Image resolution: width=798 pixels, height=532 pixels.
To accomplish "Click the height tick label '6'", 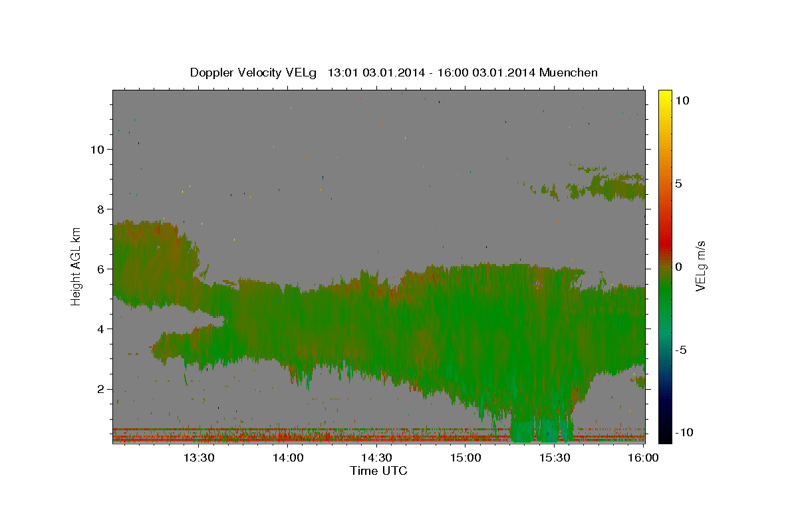I will click(100, 269).
